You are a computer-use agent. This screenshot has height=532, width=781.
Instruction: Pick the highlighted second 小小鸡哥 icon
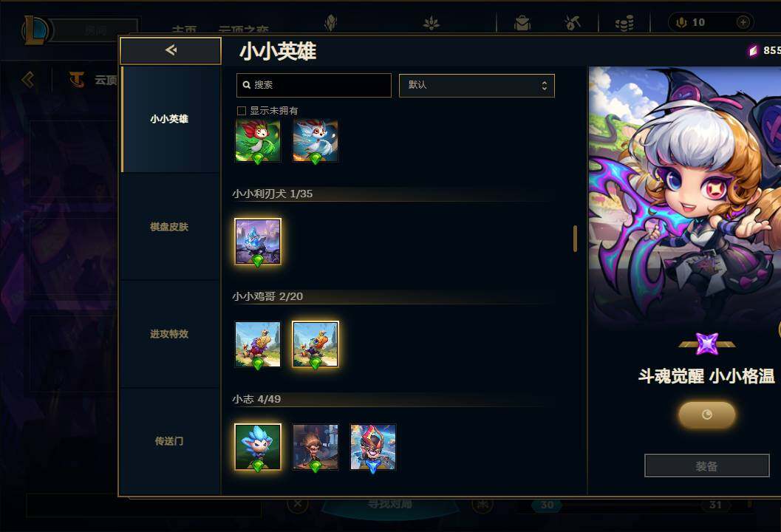click(x=316, y=344)
